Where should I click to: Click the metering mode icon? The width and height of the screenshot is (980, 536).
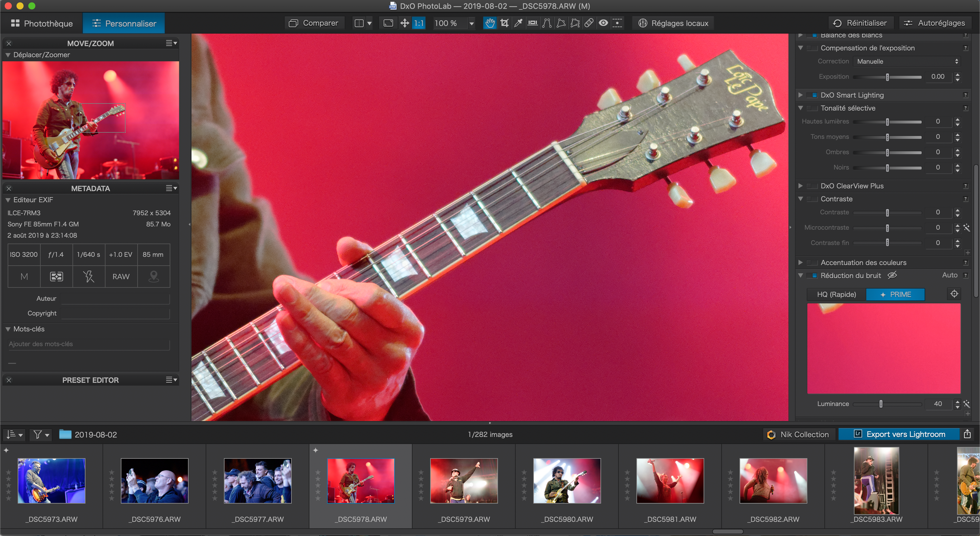coord(56,276)
